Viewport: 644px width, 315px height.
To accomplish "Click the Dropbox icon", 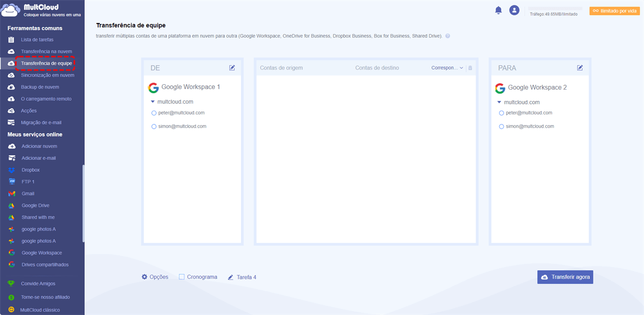I will tap(12, 170).
